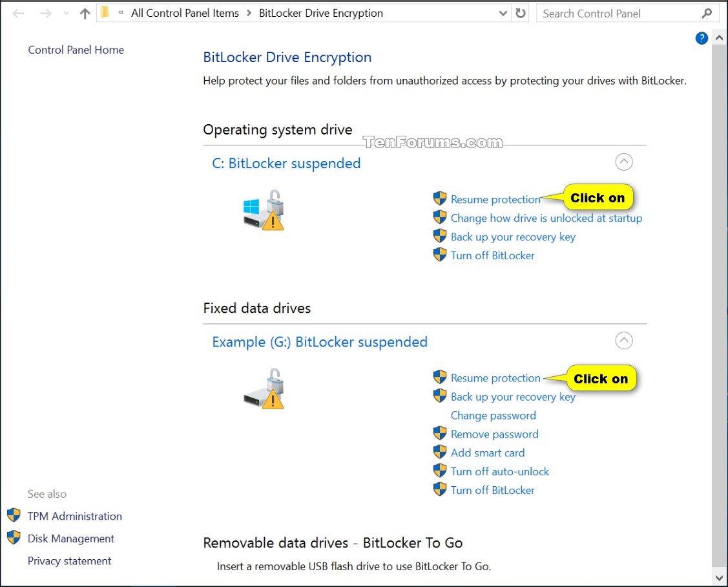Click shield icon beside G: Resume protection
This screenshot has height=587, width=728.
click(440, 377)
